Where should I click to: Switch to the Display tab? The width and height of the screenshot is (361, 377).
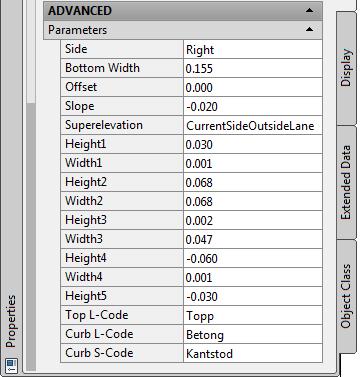[x=346, y=68]
